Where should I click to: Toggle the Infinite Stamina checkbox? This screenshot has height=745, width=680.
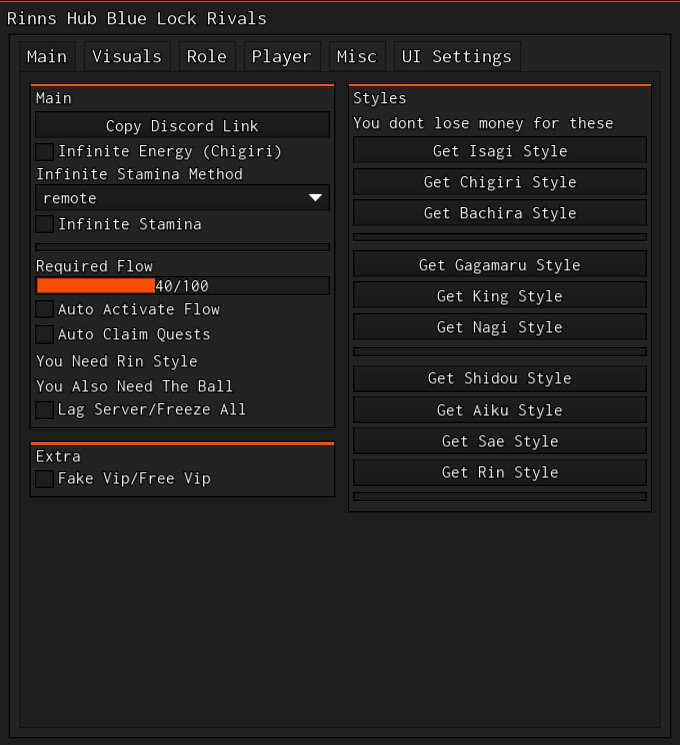(x=45, y=224)
